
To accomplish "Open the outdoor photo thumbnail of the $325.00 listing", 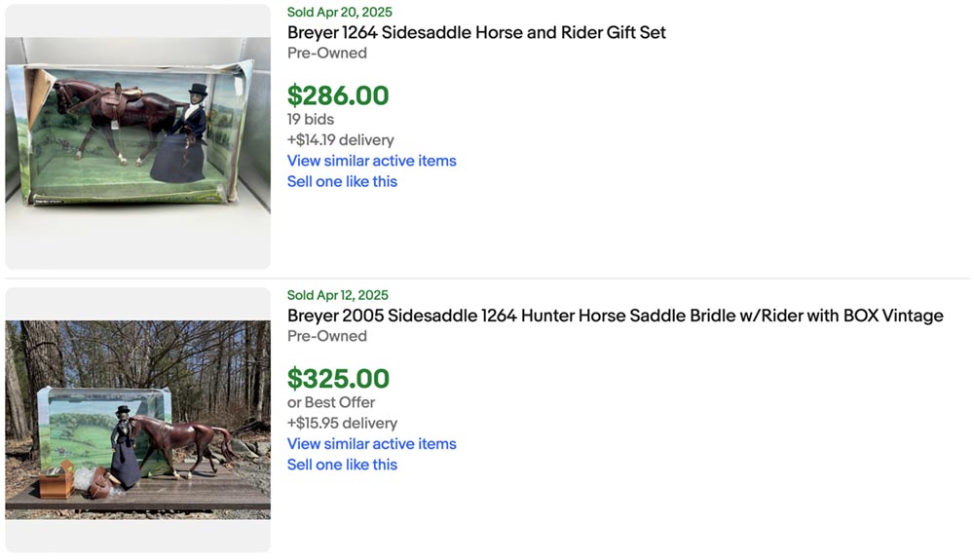I will pyautogui.click(x=137, y=419).
